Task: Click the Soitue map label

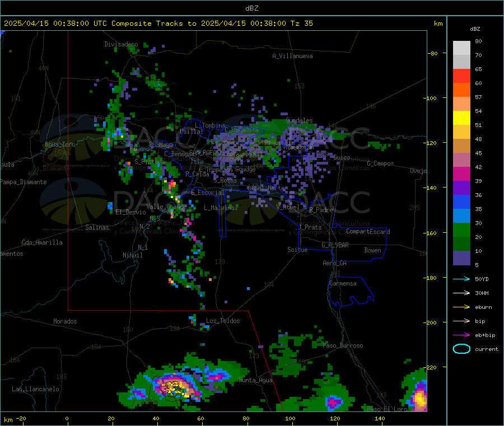Action: pos(298,250)
